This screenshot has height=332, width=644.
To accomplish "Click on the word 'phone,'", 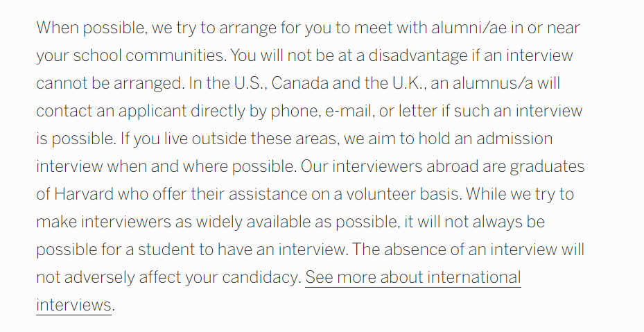I will pos(296,112).
